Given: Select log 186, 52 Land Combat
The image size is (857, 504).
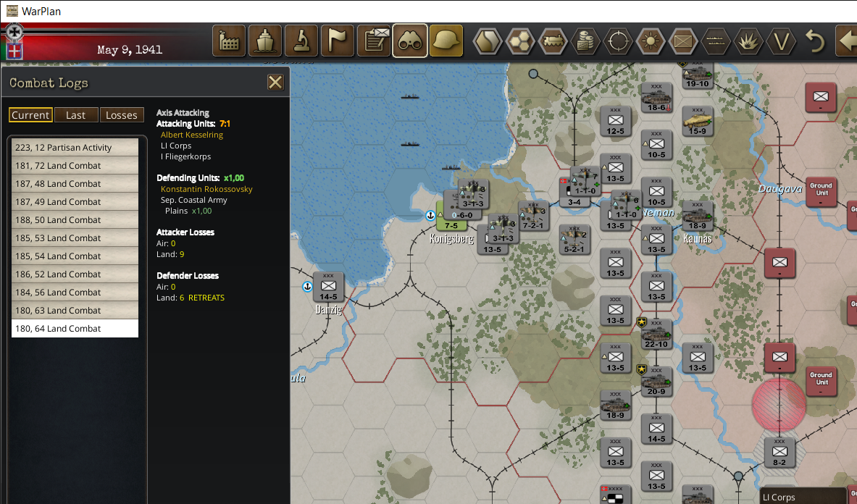Looking at the screenshot, I should (75, 274).
